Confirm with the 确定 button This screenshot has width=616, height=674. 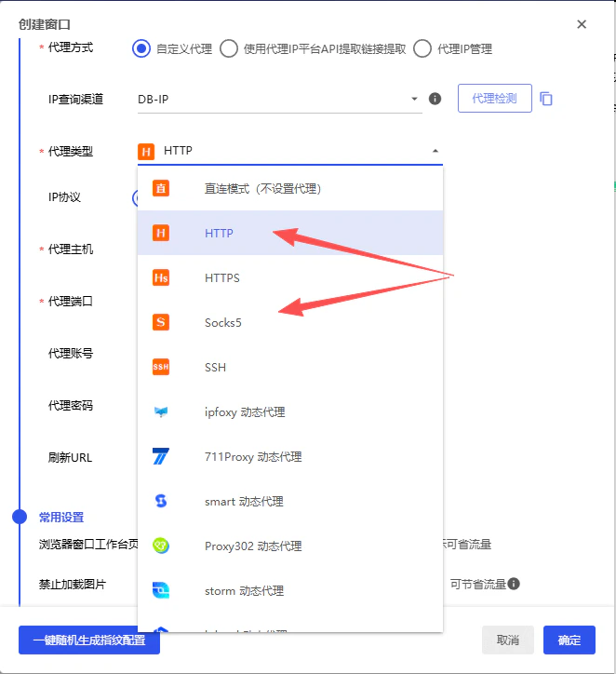(569, 640)
